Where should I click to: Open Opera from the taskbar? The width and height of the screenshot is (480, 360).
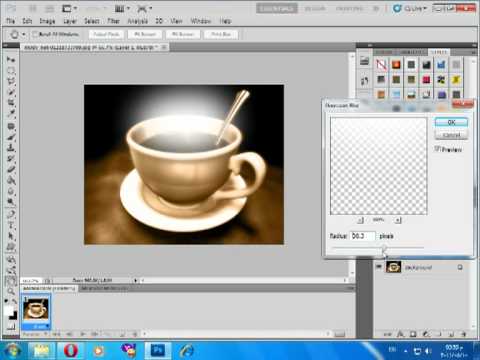[x=70, y=351]
